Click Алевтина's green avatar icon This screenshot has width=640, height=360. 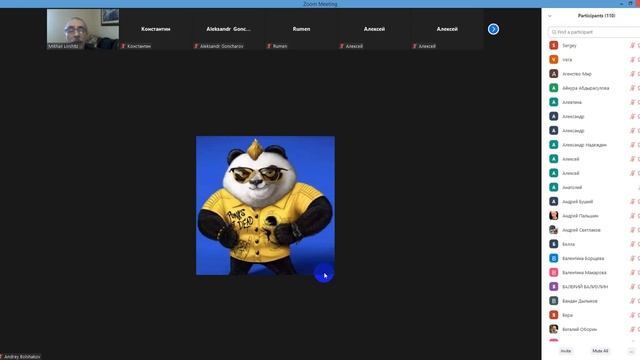(x=553, y=102)
